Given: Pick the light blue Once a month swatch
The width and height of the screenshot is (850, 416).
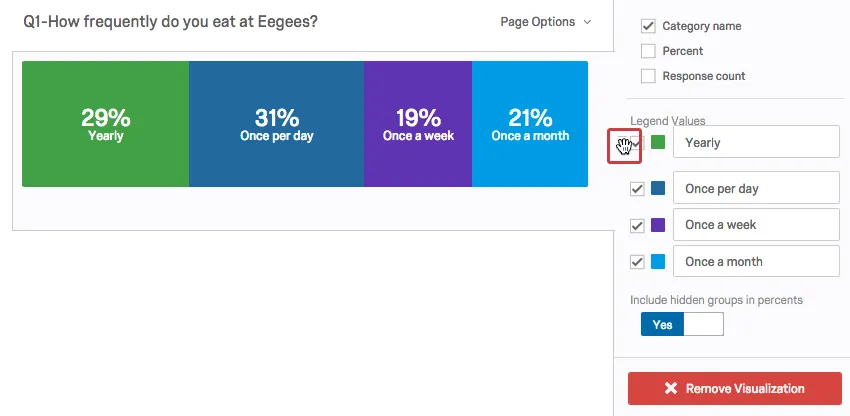Looking at the screenshot, I should (658, 262).
